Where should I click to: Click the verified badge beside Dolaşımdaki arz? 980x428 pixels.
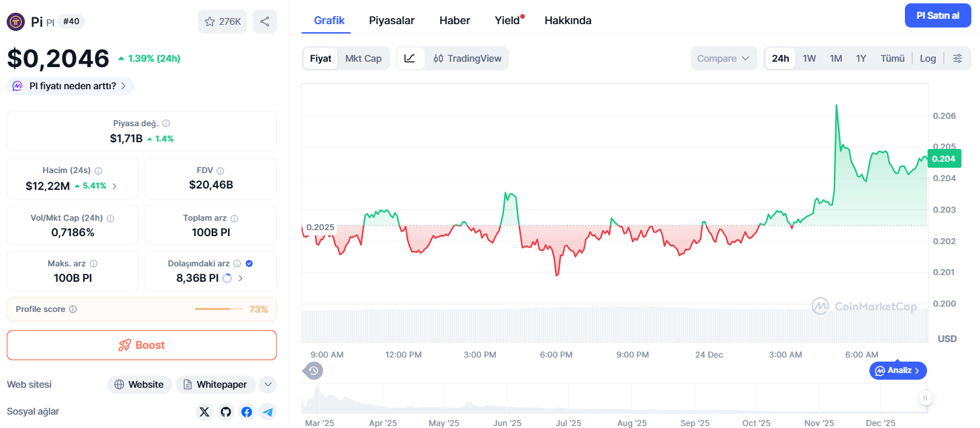pos(249,264)
